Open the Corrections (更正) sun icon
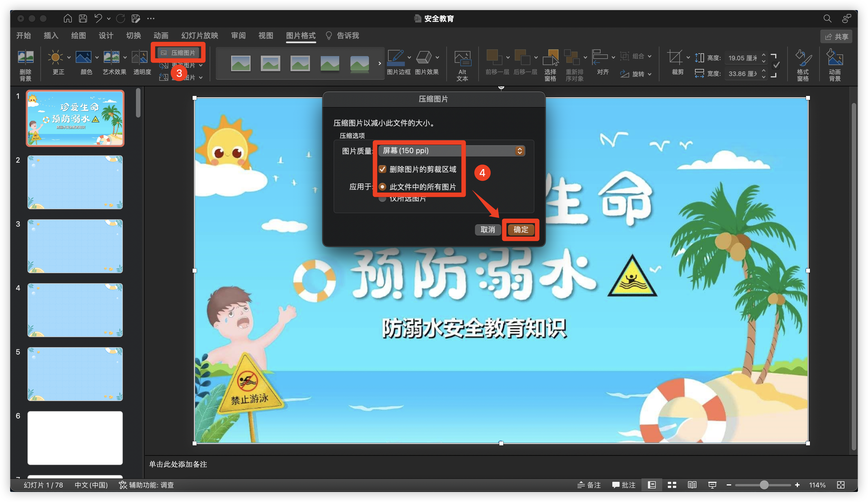Viewport: 868px width, 502px height. pyautogui.click(x=55, y=57)
